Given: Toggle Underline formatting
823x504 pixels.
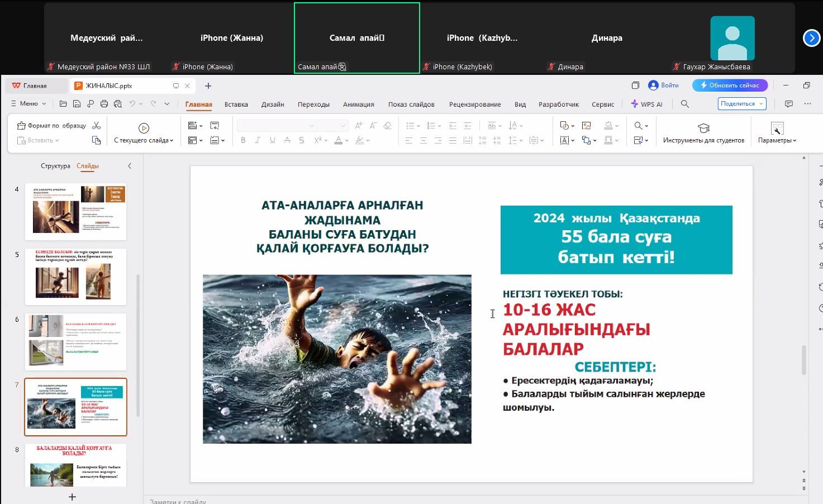Looking at the screenshot, I should [272, 140].
